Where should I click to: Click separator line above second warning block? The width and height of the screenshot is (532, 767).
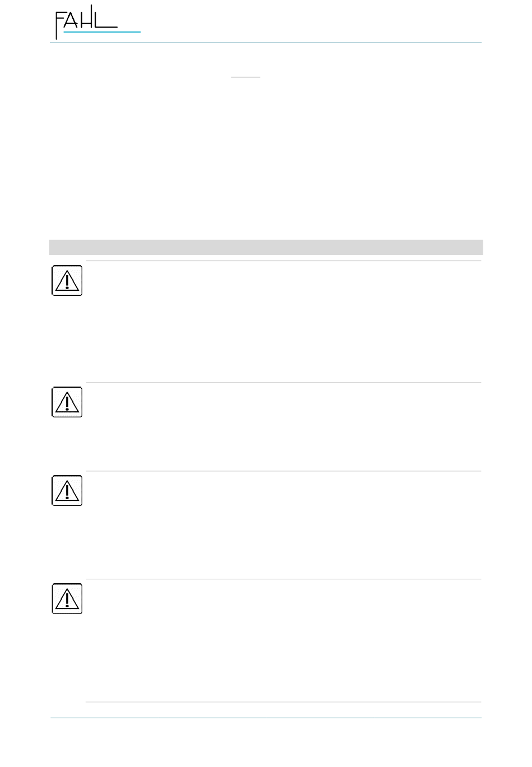tap(283, 383)
